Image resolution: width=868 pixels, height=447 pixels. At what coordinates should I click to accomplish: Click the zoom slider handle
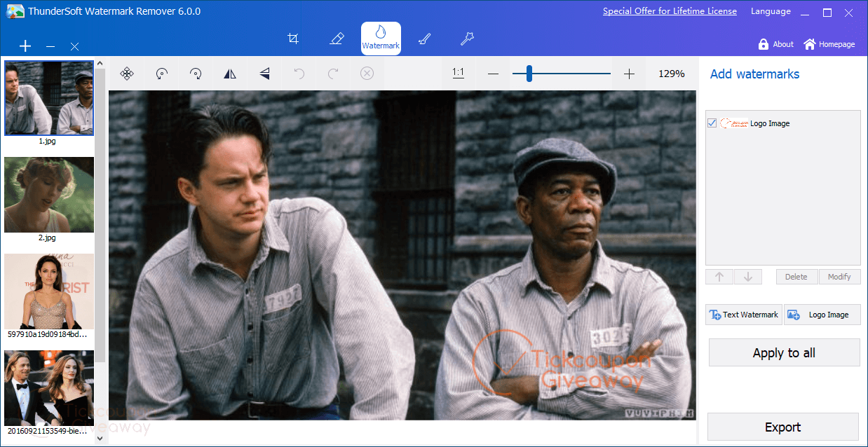(529, 74)
